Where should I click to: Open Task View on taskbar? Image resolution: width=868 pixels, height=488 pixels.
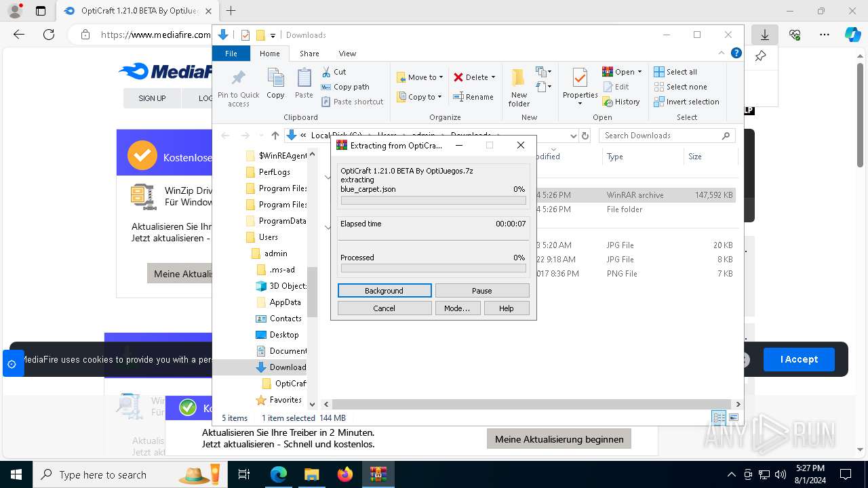(244, 474)
